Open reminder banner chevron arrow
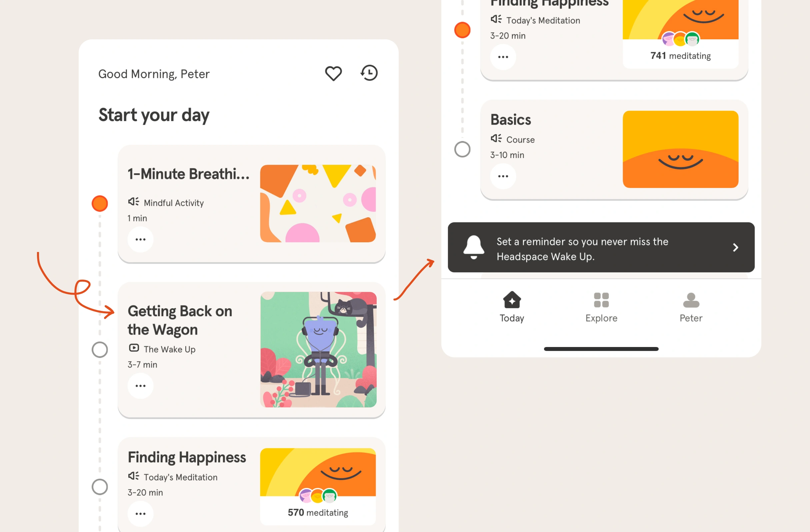Image resolution: width=810 pixels, height=532 pixels. [735, 247]
